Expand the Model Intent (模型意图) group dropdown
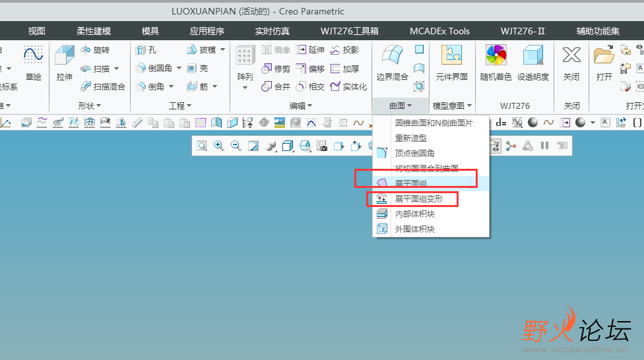 click(452, 106)
